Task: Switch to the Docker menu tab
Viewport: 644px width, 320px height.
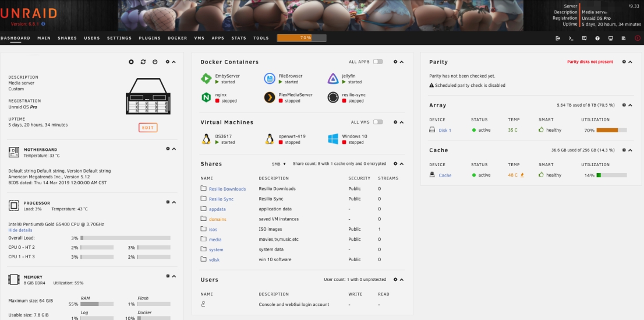Action: [x=178, y=38]
